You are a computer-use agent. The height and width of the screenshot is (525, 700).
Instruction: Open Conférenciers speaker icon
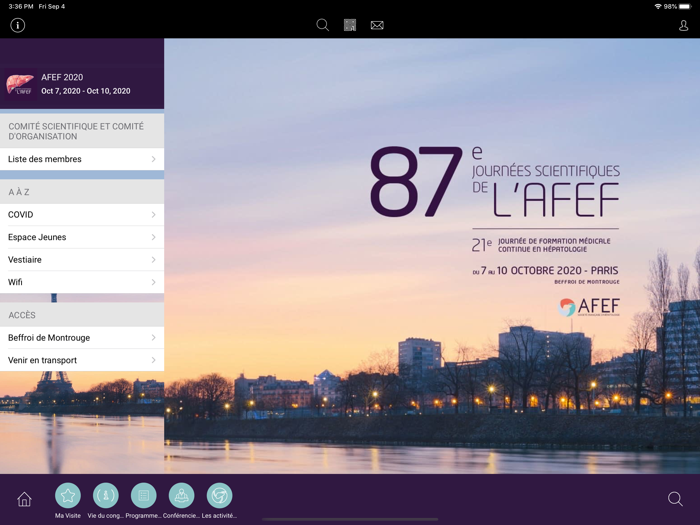point(182,496)
